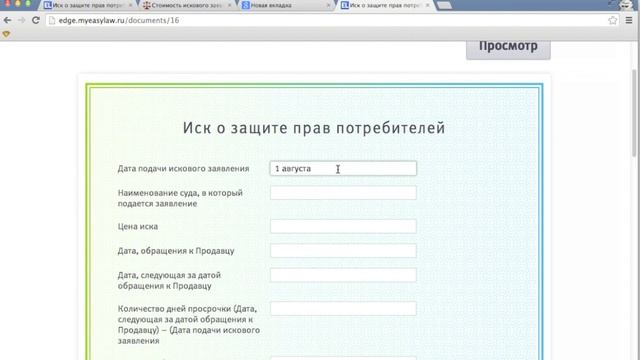Switch to the Новая вкладка tab

click(x=286, y=5)
